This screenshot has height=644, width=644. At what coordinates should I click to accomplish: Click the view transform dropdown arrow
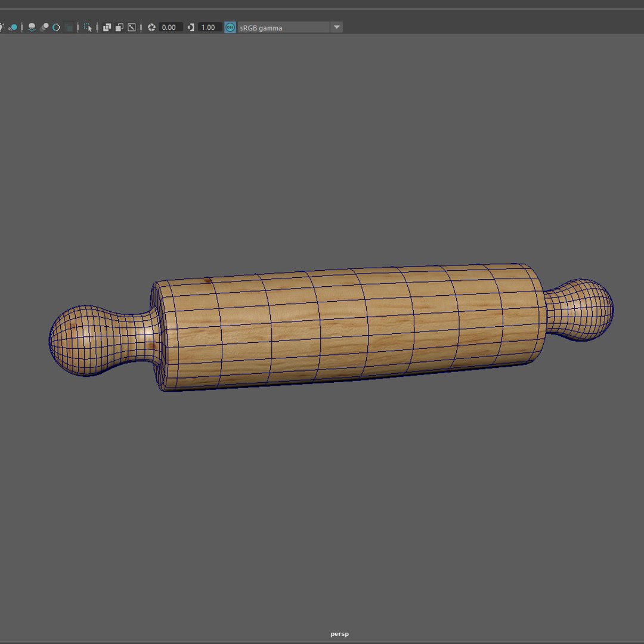(336, 27)
